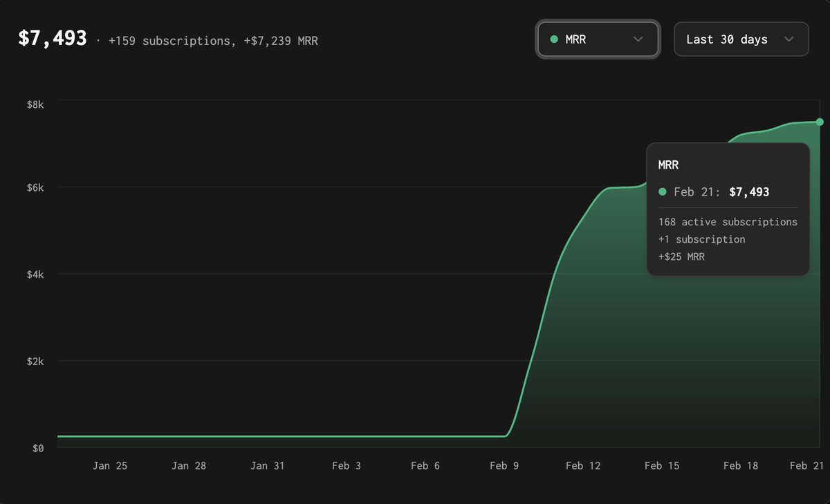Viewport: 830px width, 504px height.
Task: Click the +159 subscriptions, +$7,239 MRR summary
Action: (213, 41)
